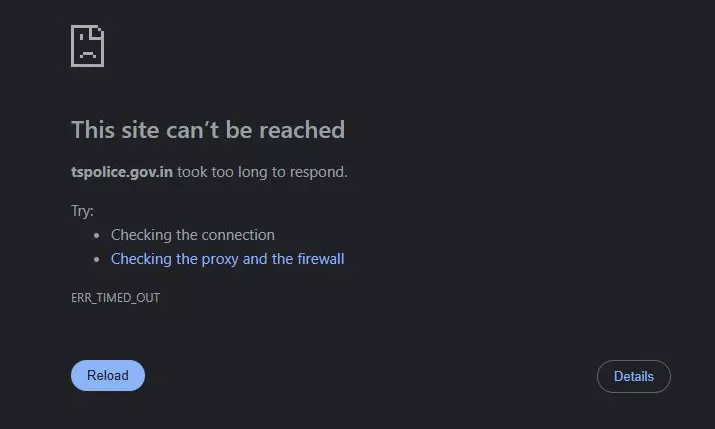Click the "Try:" label
The height and width of the screenshot is (429, 715).
(83, 211)
